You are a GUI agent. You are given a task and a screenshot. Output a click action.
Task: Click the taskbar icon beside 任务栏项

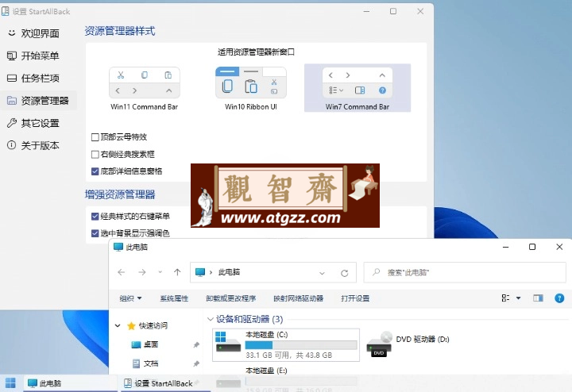click(12, 78)
